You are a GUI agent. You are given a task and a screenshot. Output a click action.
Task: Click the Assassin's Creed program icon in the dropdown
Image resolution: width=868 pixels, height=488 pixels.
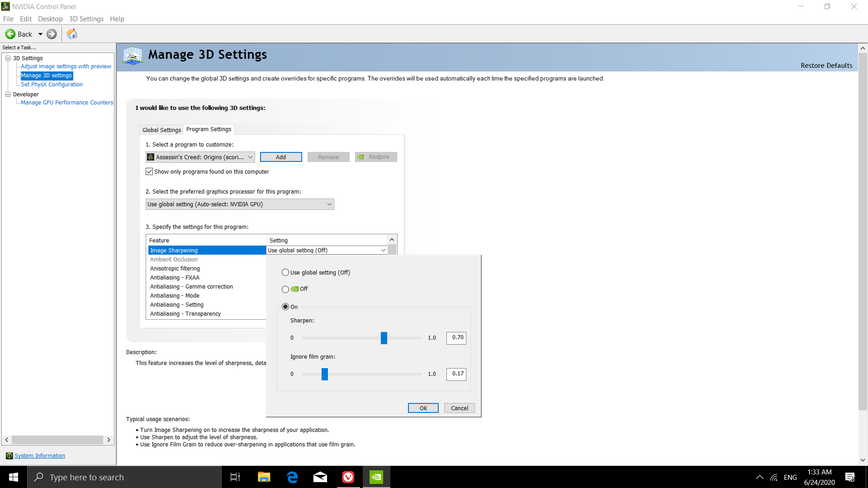[151, 157]
